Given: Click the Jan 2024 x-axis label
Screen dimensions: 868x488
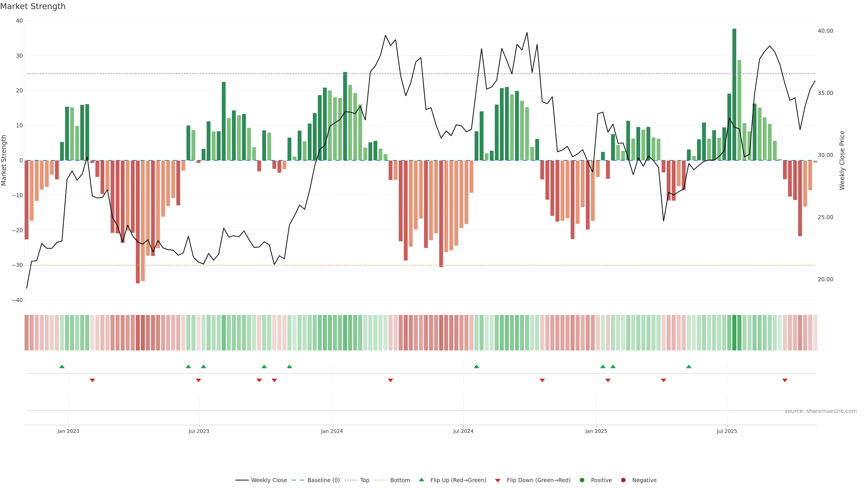Looking at the screenshot, I should click(x=332, y=431).
